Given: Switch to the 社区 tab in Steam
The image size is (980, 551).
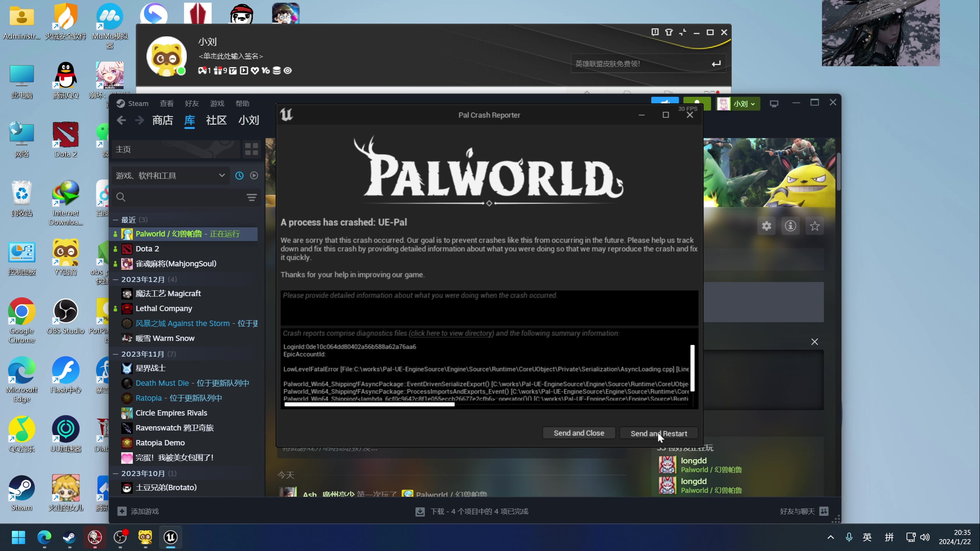Looking at the screenshot, I should tap(216, 121).
